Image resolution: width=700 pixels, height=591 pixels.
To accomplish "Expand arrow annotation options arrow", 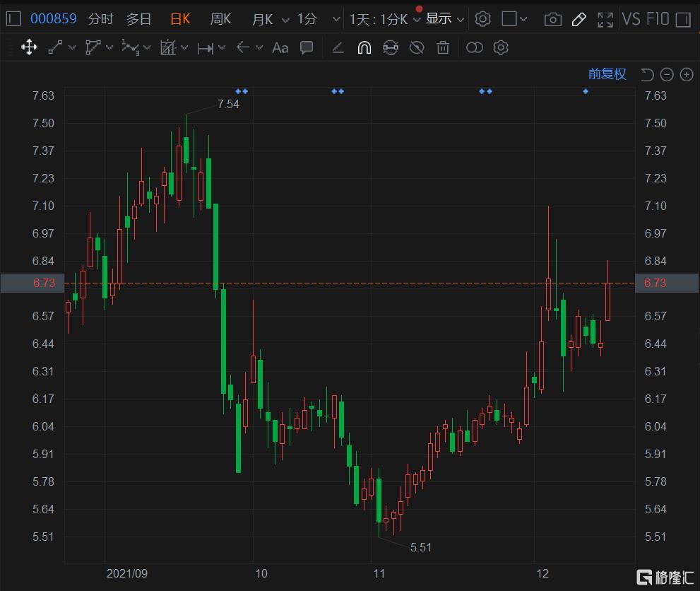I will (x=259, y=47).
